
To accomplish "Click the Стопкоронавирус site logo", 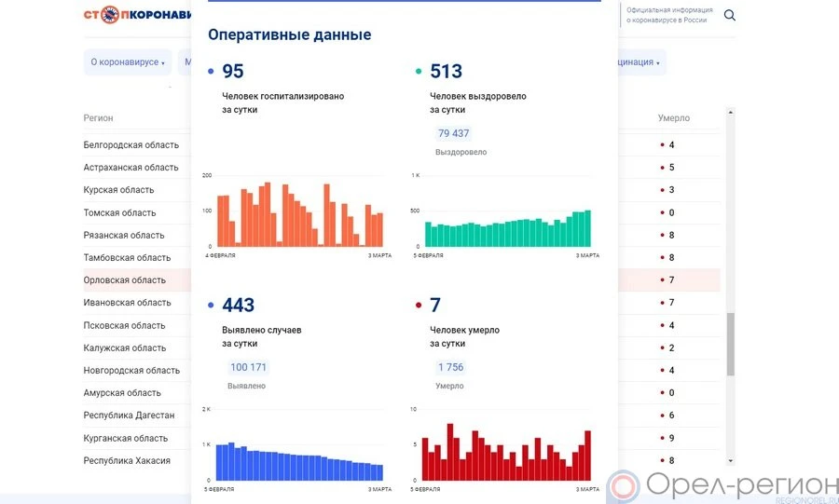I will tap(136, 15).
